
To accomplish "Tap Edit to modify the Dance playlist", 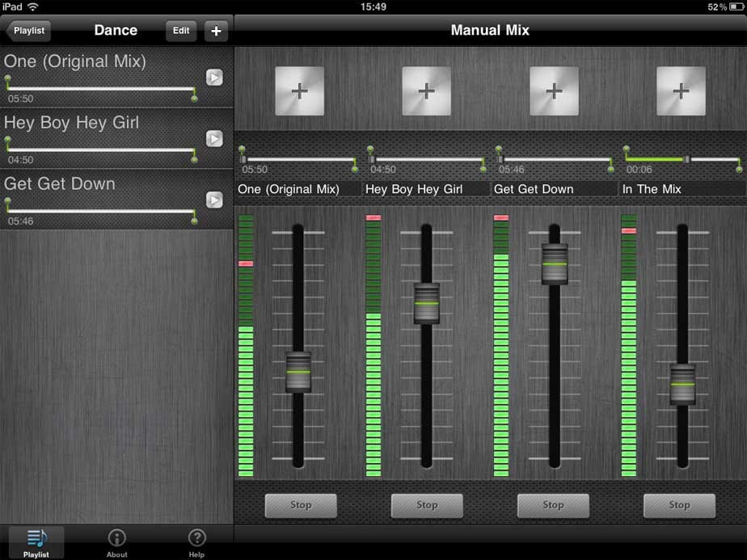I will [x=180, y=31].
